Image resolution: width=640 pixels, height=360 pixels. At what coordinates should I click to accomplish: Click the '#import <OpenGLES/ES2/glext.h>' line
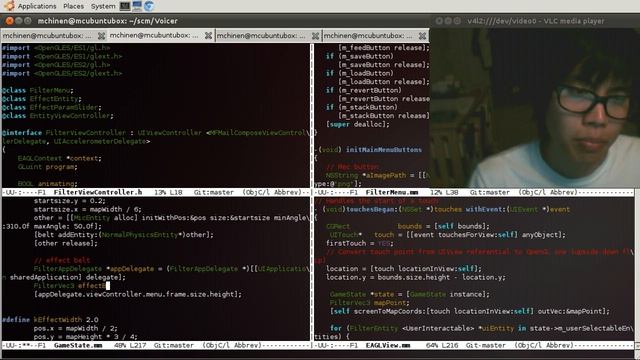click(62, 73)
